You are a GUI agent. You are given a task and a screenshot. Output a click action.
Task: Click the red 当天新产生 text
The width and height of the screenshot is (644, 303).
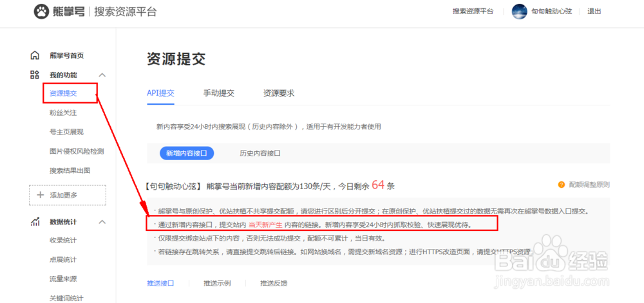click(x=266, y=225)
